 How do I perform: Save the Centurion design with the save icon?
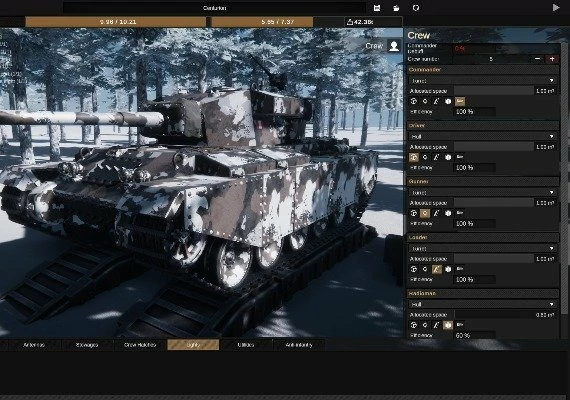pos(377,8)
